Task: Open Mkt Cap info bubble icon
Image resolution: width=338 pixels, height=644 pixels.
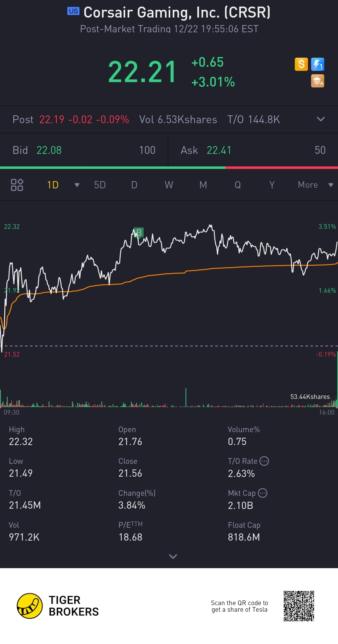Action: click(x=263, y=493)
